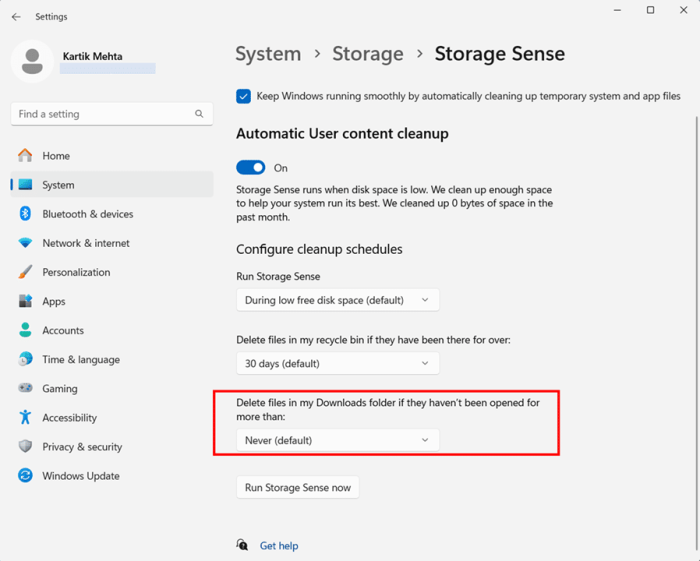Go to System in breadcrumb

[x=268, y=54]
